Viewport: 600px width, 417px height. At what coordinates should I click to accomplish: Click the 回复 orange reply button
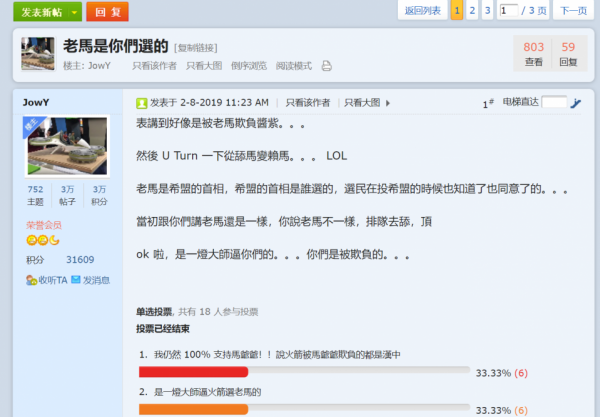(108, 12)
